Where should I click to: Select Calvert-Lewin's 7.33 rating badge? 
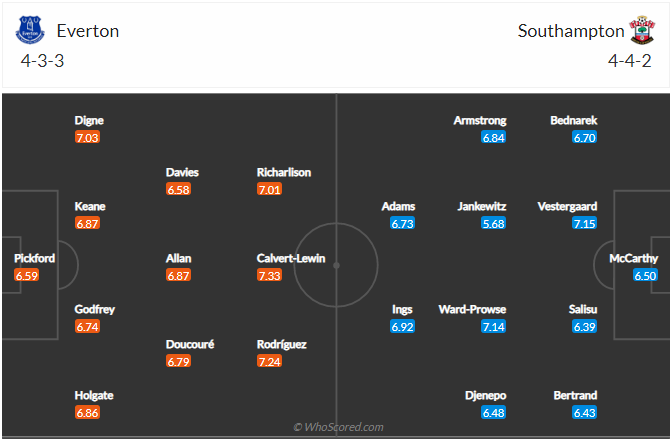pyautogui.click(x=270, y=275)
